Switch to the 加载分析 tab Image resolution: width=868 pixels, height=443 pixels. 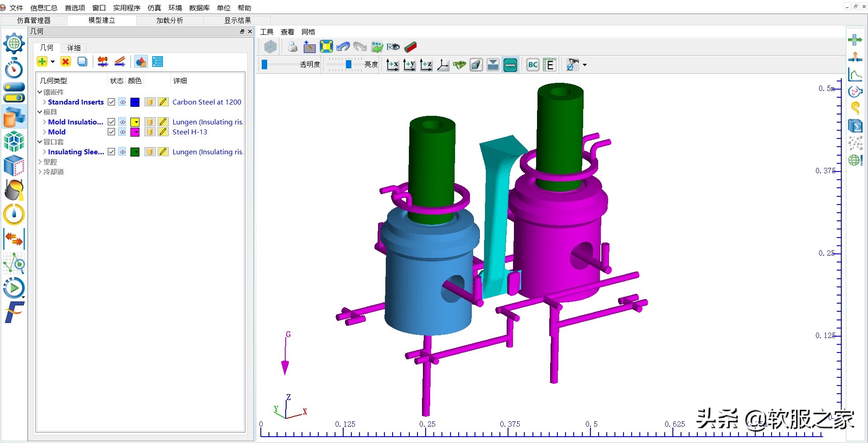tap(170, 20)
